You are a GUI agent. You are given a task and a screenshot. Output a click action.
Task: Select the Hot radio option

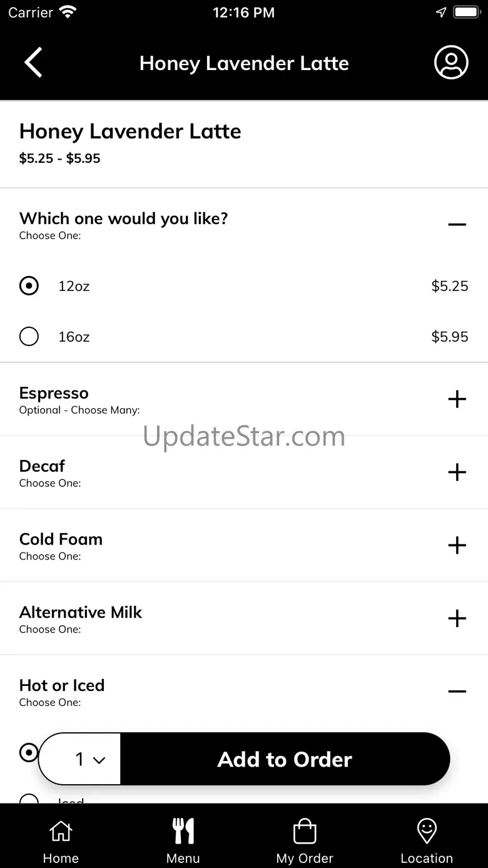click(29, 752)
